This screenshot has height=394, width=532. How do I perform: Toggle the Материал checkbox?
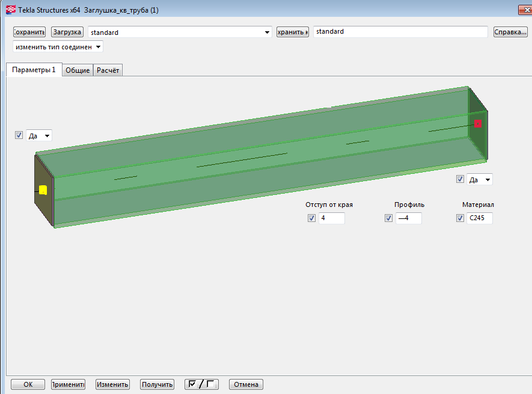(460, 218)
